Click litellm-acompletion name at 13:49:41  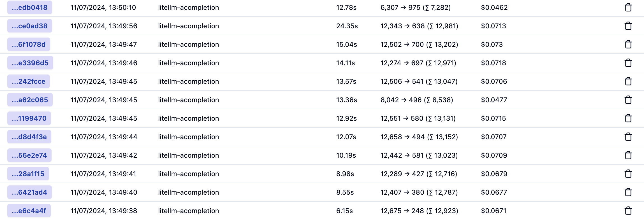tap(188, 174)
